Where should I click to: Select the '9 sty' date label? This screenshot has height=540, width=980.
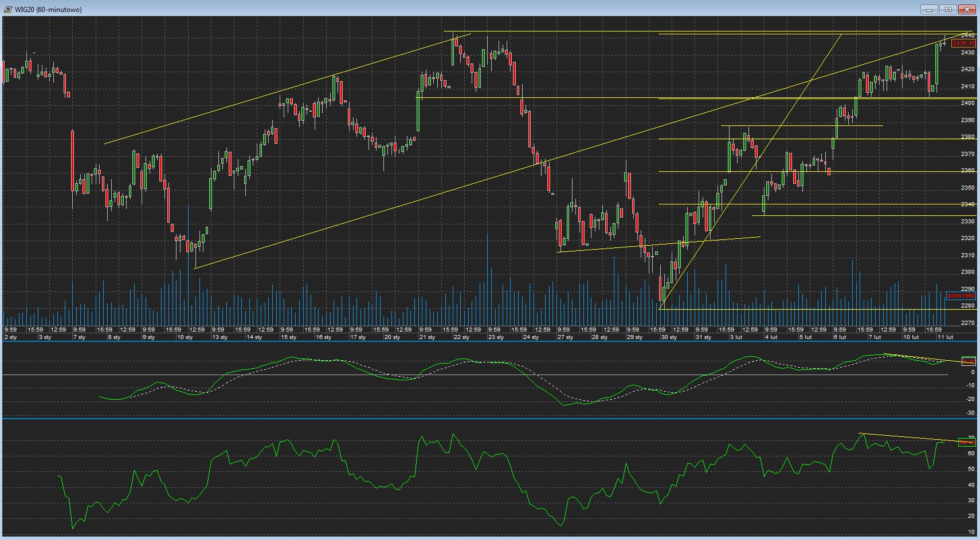click(149, 337)
